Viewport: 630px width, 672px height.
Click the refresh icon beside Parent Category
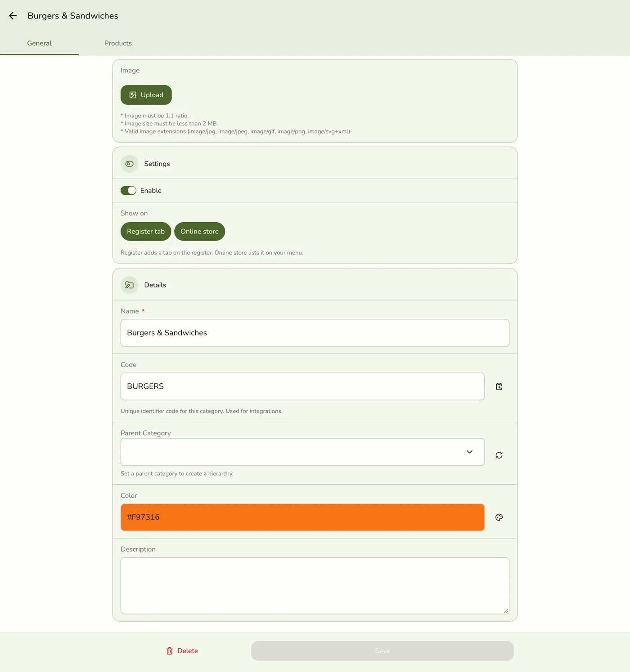coord(499,455)
